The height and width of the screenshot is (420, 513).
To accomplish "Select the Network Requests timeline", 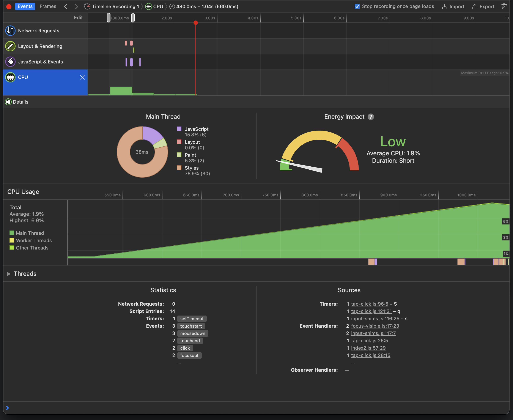I will pyautogui.click(x=46, y=31).
